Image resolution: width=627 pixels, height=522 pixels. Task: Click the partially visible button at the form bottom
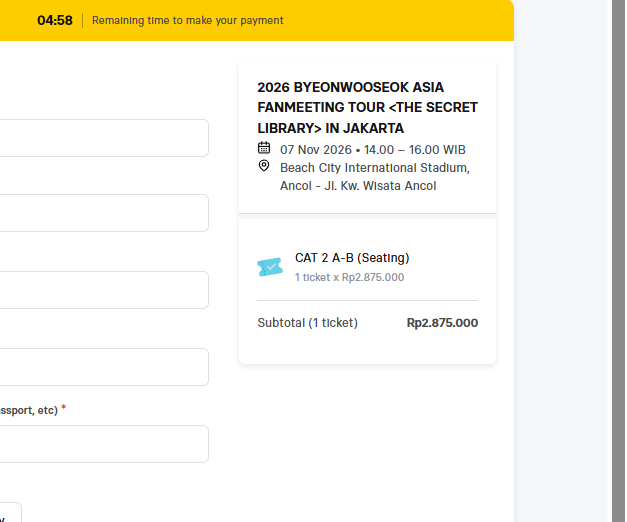click(10, 512)
